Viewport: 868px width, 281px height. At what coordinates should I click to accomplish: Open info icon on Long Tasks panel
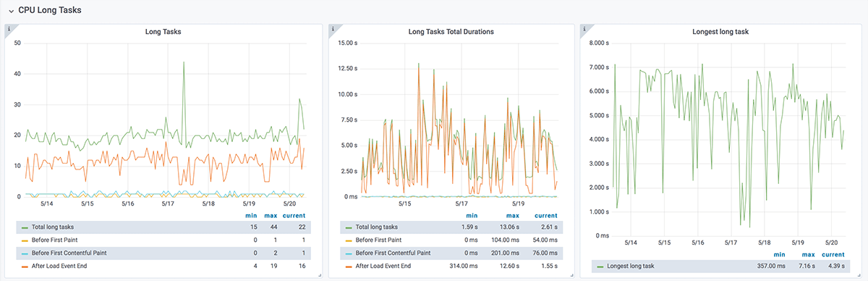tap(9, 30)
